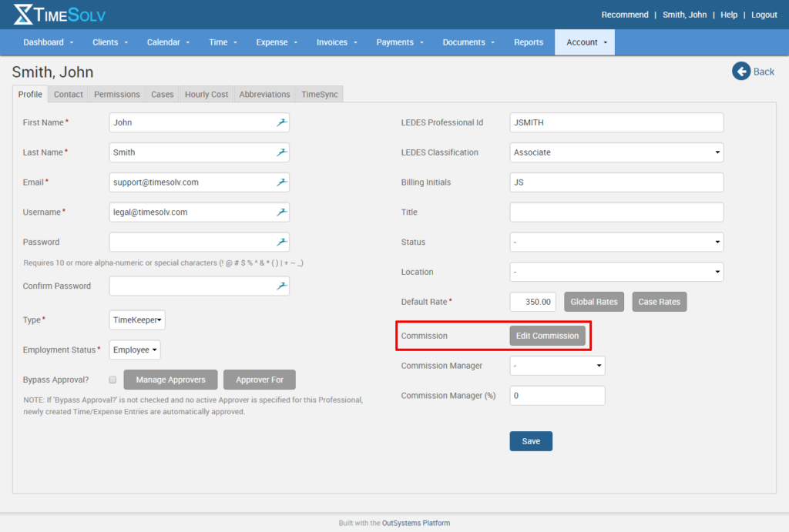The image size is (789, 532).
Task: Click the autofill icon in Username field
Action: (x=282, y=212)
